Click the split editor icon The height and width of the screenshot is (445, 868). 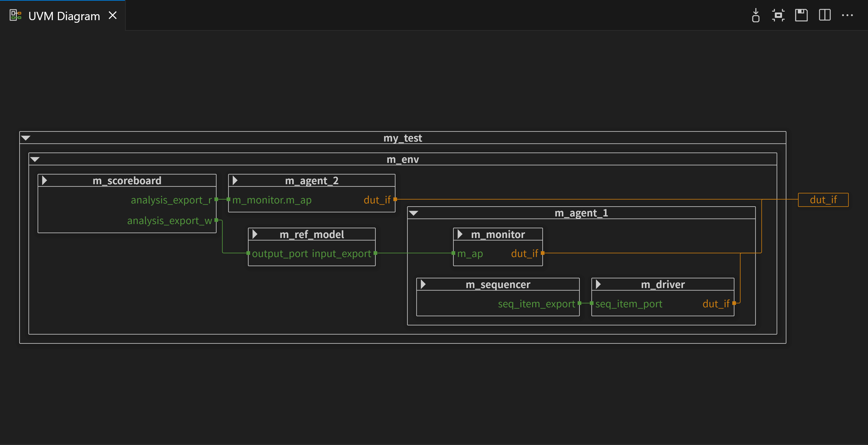point(825,15)
